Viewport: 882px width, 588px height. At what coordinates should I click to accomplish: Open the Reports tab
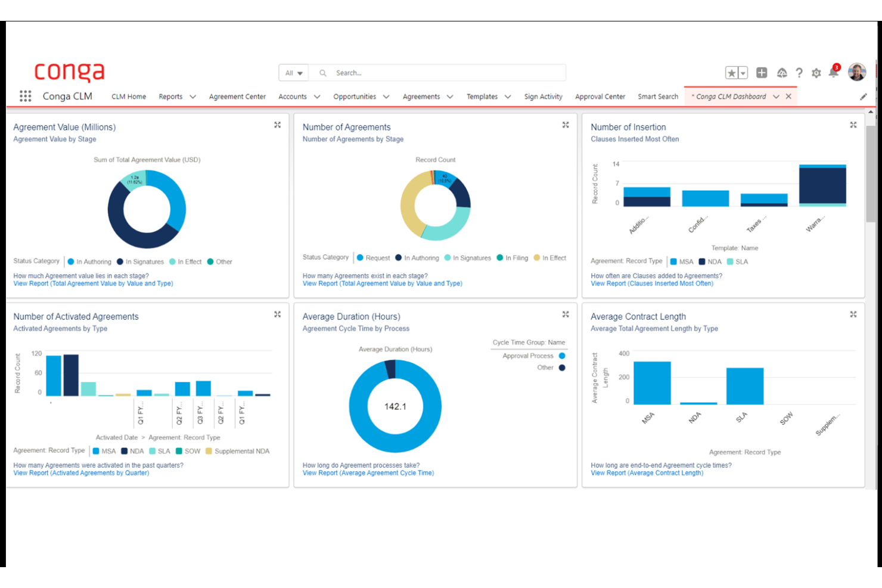[x=170, y=97]
